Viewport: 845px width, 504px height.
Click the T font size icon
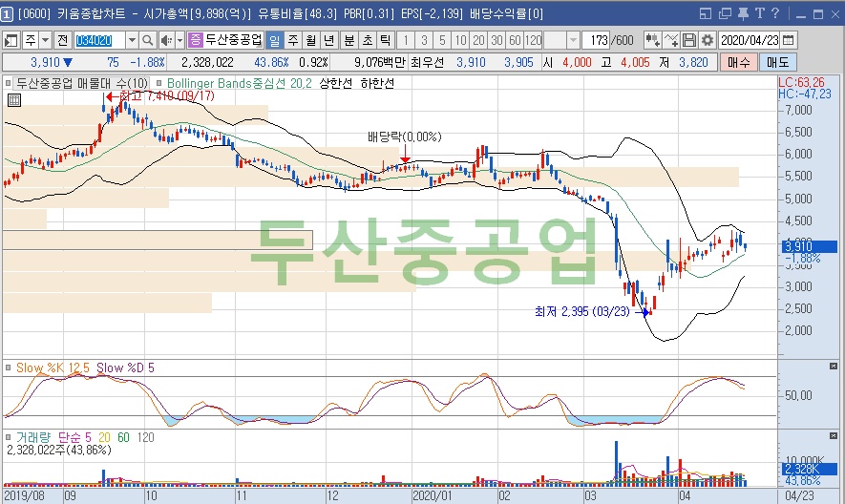click(760, 13)
